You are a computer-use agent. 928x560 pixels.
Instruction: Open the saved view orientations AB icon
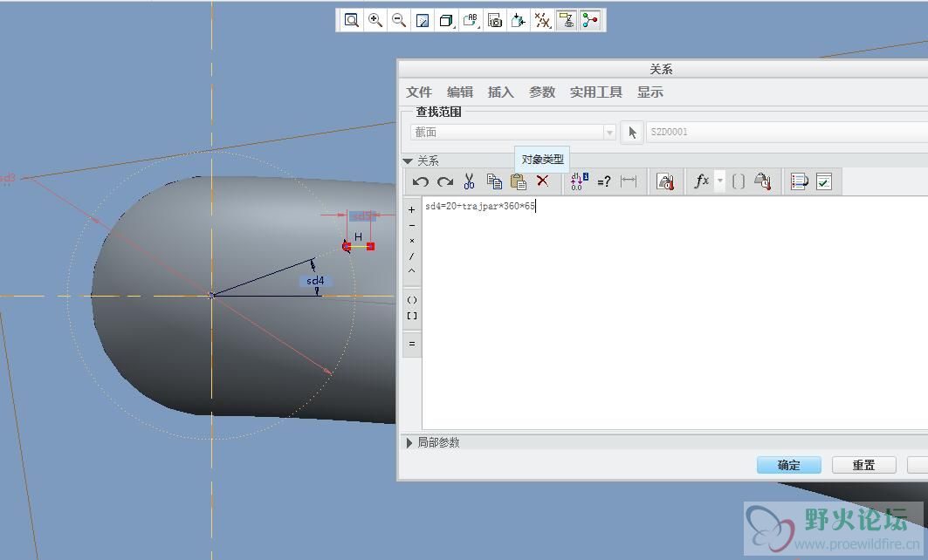471,21
